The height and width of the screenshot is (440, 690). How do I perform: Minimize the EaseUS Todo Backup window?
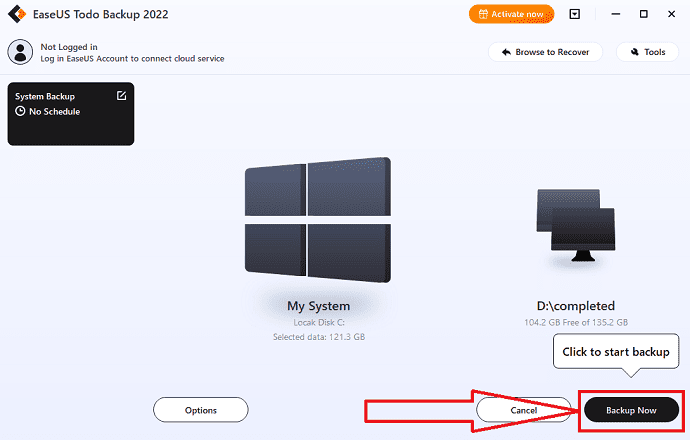pos(616,14)
